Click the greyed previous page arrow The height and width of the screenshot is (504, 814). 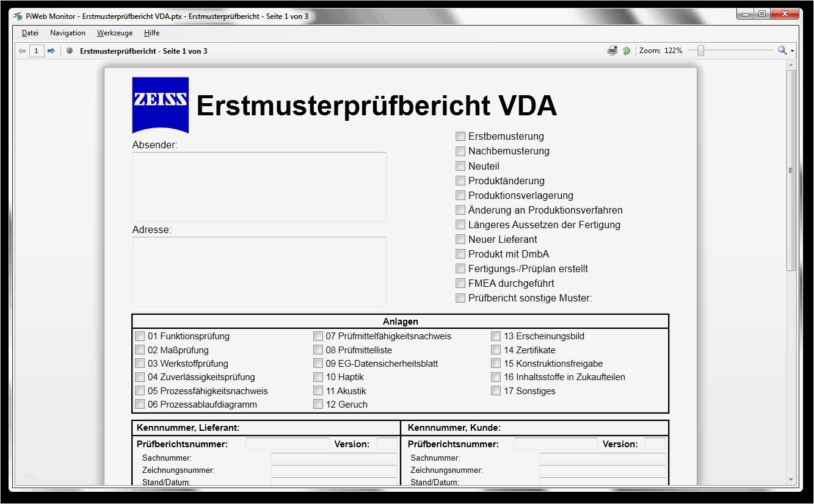coord(22,51)
